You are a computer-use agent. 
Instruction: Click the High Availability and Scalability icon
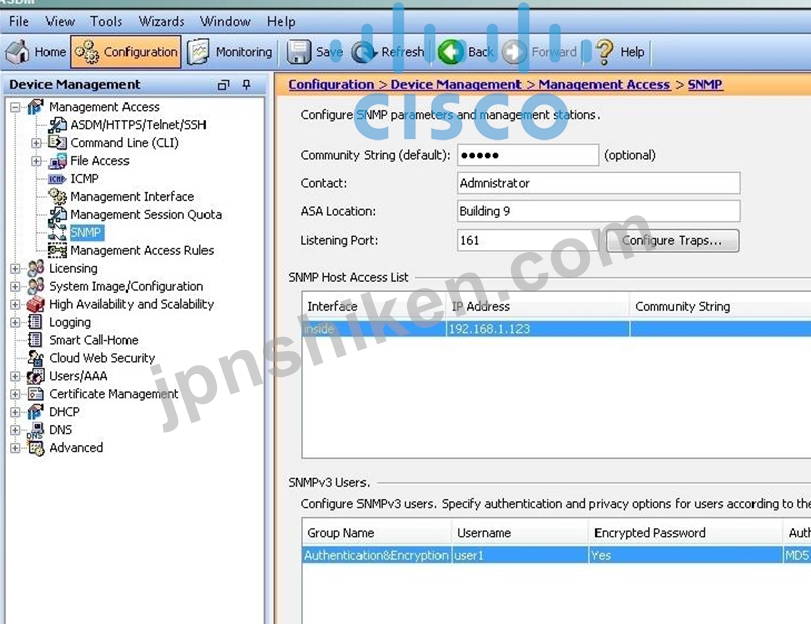pyautogui.click(x=36, y=304)
